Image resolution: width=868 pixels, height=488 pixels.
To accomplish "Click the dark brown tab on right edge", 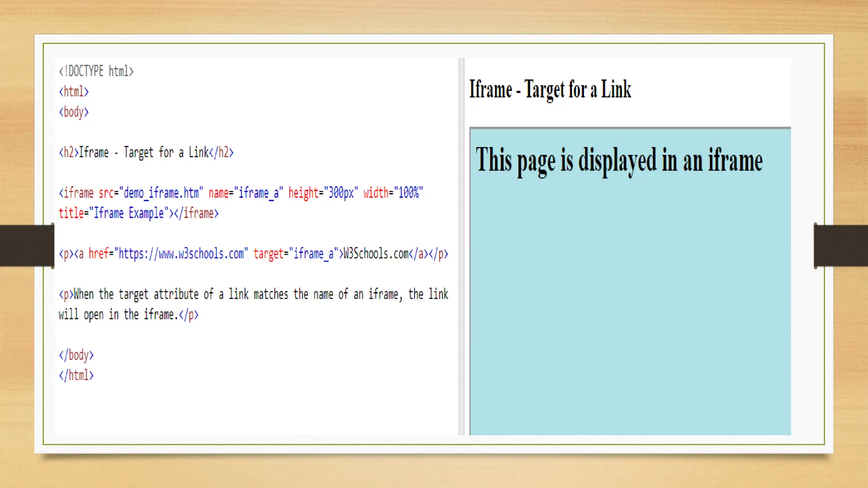I will coord(841,246).
